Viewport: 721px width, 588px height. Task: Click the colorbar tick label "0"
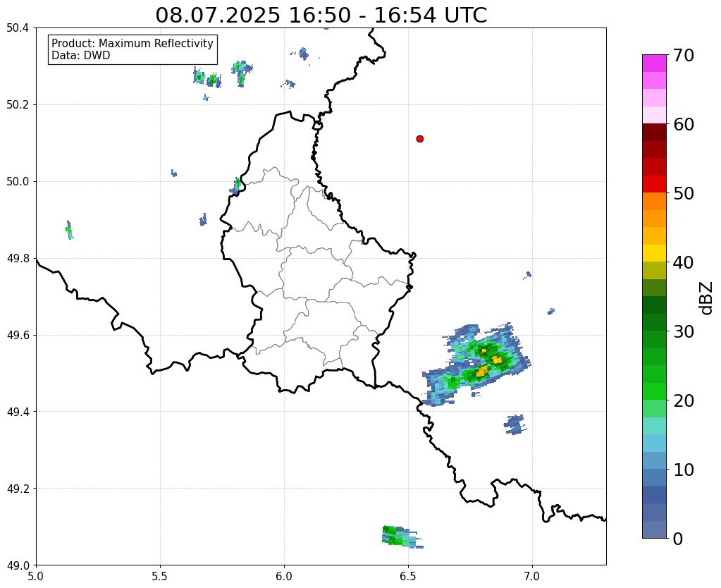click(678, 539)
